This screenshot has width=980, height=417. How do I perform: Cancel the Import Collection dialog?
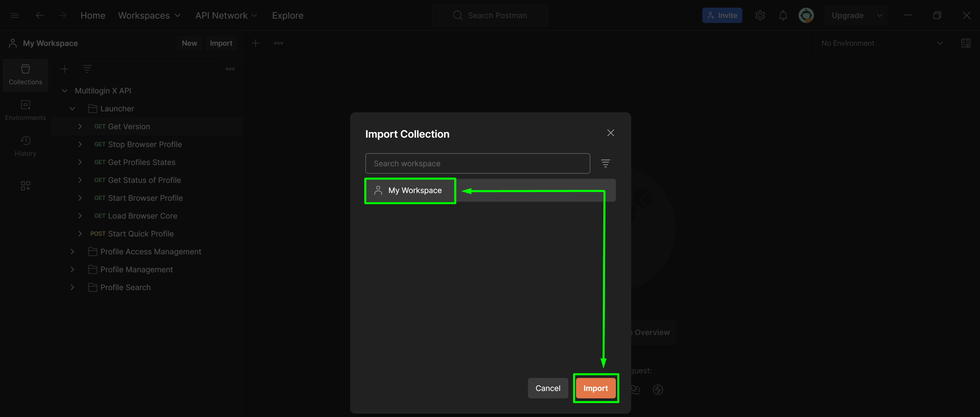click(x=547, y=388)
